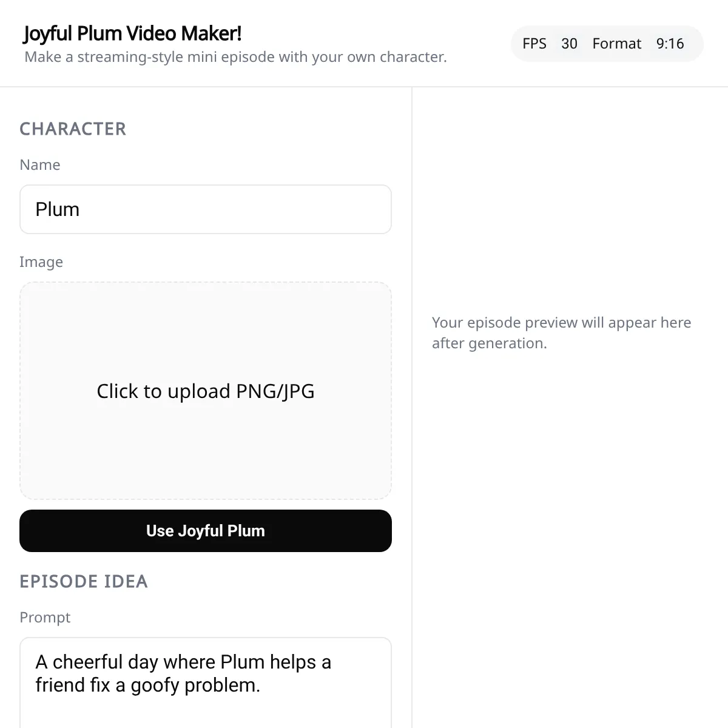Screen dimensions: 728x728
Task: Click the Image field label
Action: click(x=41, y=262)
